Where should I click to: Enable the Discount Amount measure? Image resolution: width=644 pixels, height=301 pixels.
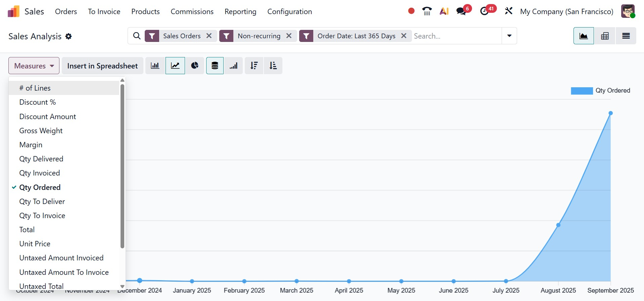tap(64, 116)
